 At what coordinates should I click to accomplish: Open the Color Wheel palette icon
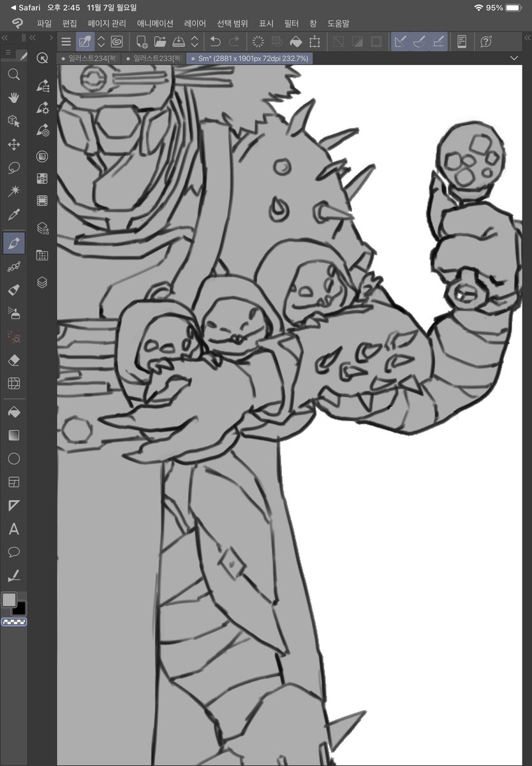click(43, 156)
